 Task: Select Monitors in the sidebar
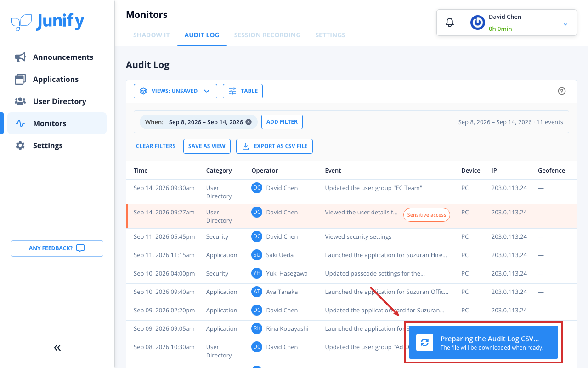click(x=57, y=123)
